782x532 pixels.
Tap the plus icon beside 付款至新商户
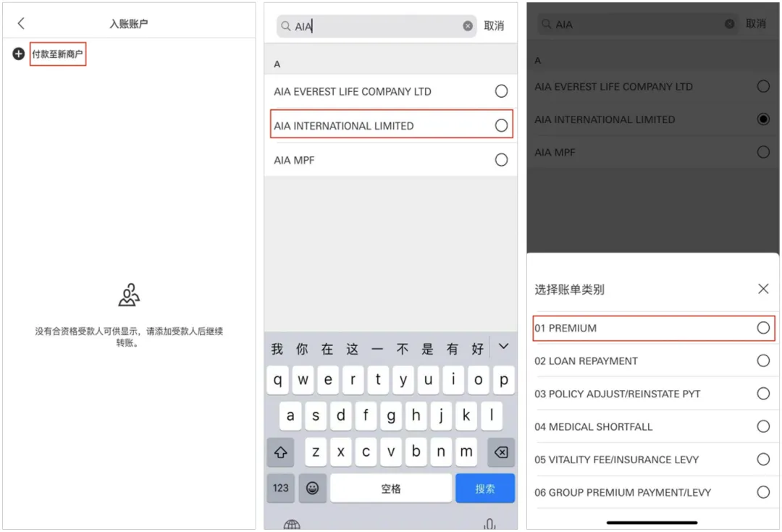point(18,54)
